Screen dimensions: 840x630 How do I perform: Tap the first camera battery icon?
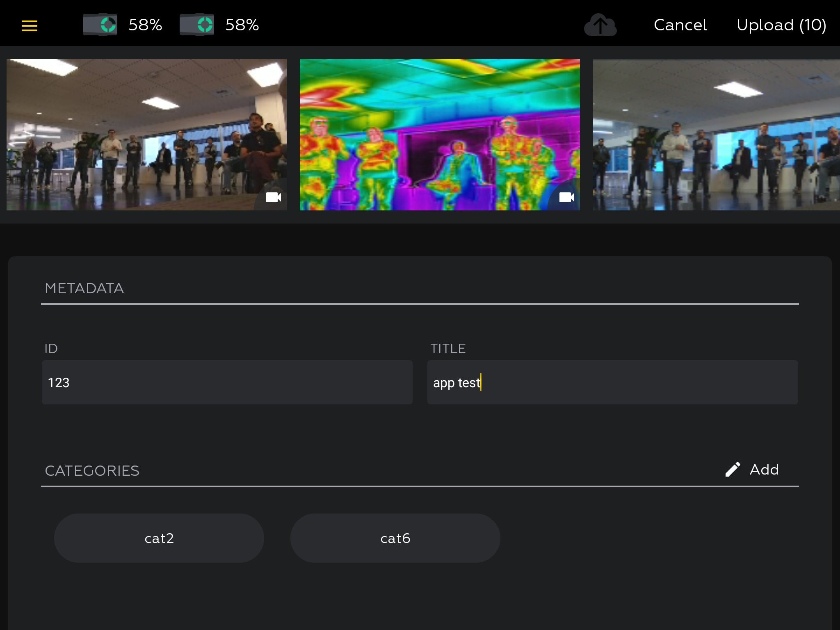(x=100, y=25)
